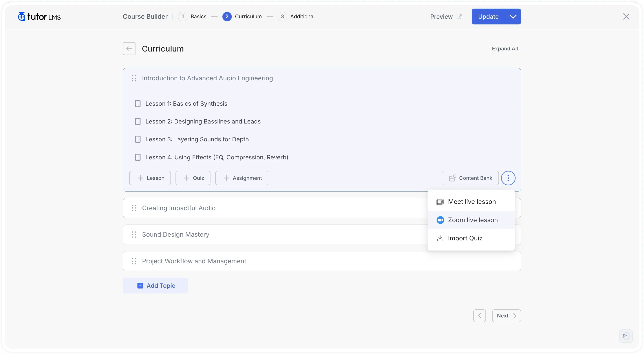644x354 pixels.
Task: Click lesson icon for Lesson 2: Designing Basslines
Action: point(137,121)
